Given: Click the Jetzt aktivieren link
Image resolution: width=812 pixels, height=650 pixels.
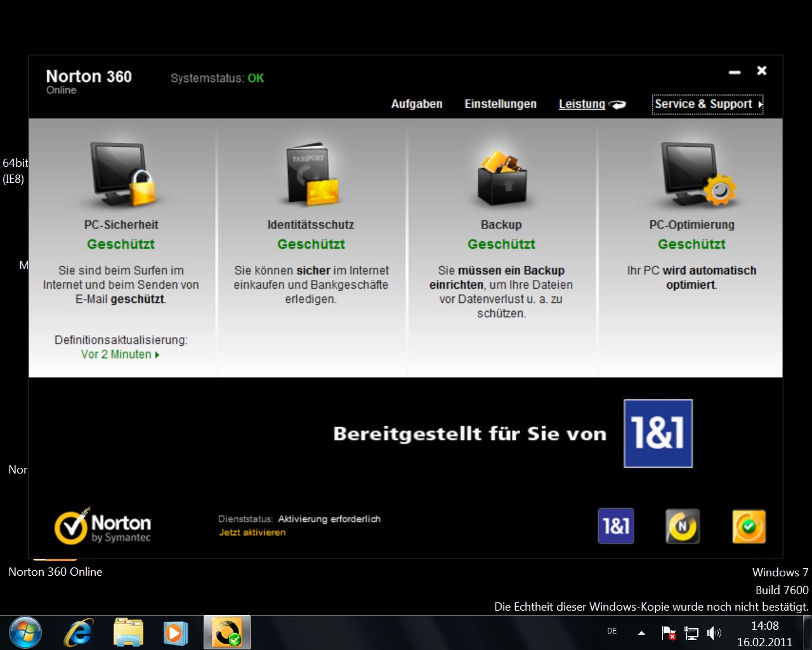Looking at the screenshot, I should pos(252,533).
